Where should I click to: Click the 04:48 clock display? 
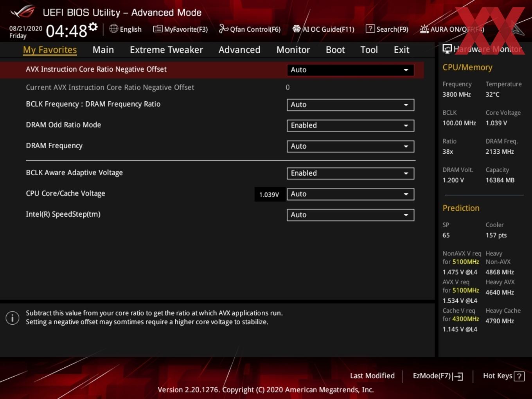point(66,31)
